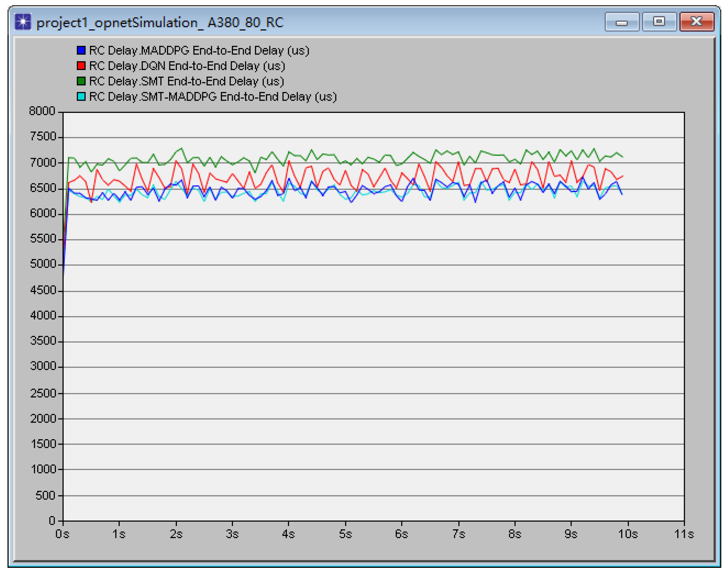The image size is (728, 573).
Task: Close the A380_80_RC graph window
Action: [697, 22]
